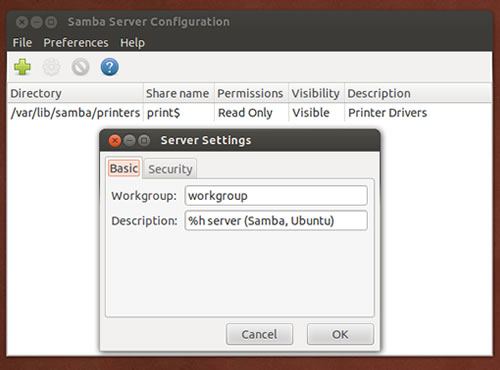The width and height of the screenshot is (500, 370).
Task: Switch to the Security tab
Action: tap(170, 169)
